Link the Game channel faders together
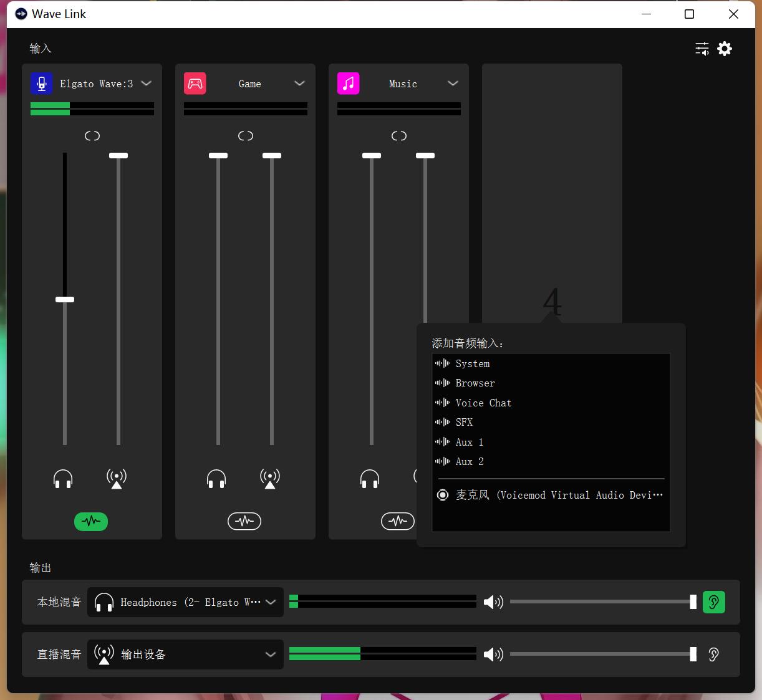The image size is (762, 700). [x=246, y=136]
